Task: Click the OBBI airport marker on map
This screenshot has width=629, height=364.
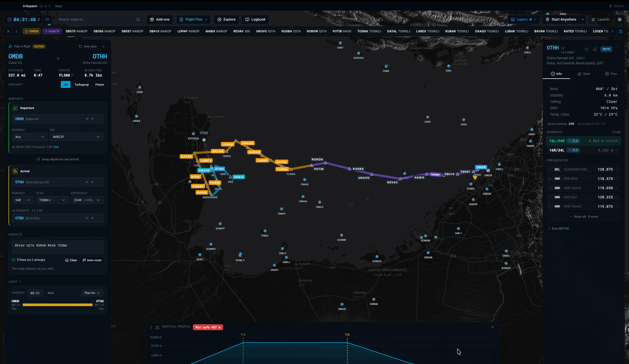Action: (140, 87)
